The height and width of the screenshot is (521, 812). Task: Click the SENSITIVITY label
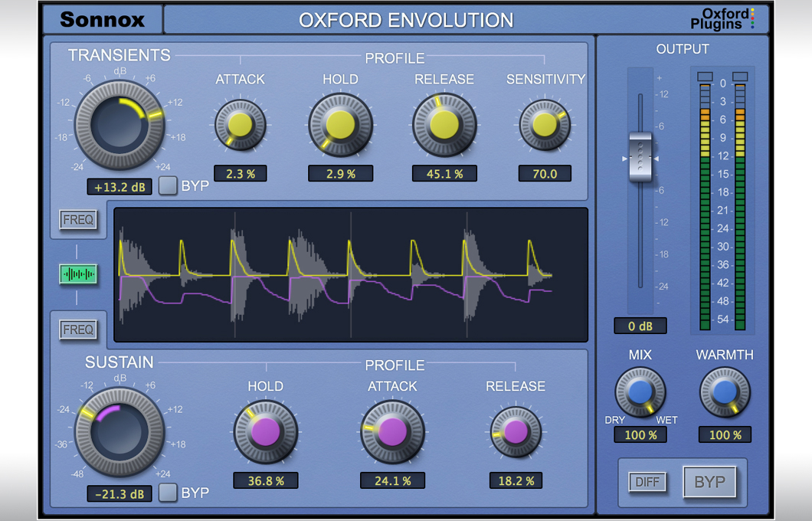pos(545,79)
